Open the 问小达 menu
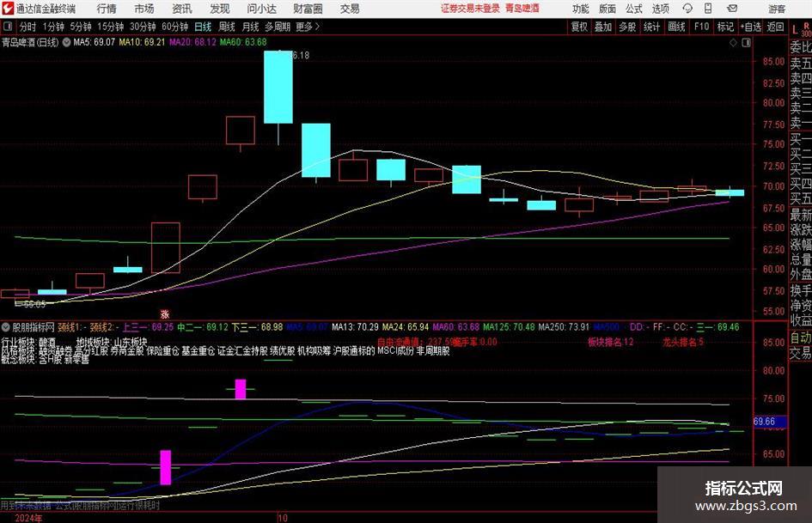Viewport: 812px width, 523px height. (x=261, y=9)
